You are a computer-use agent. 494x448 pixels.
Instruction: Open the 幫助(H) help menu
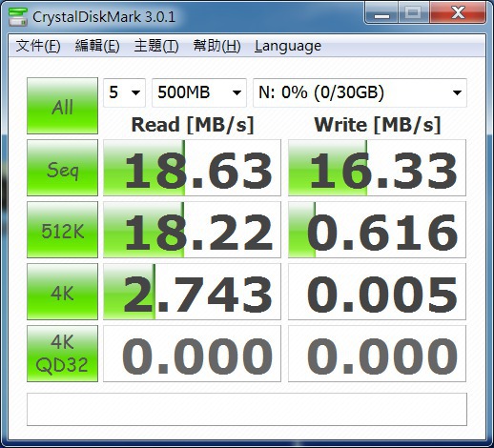click(216, 46)
